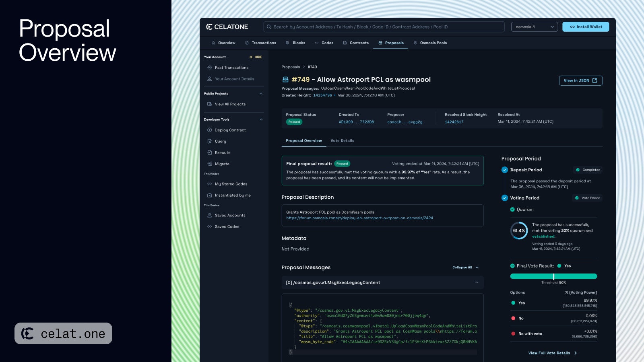Select the Proposal Overview tab
Viewport: 644px width, 362px height.
pos(304,141)
